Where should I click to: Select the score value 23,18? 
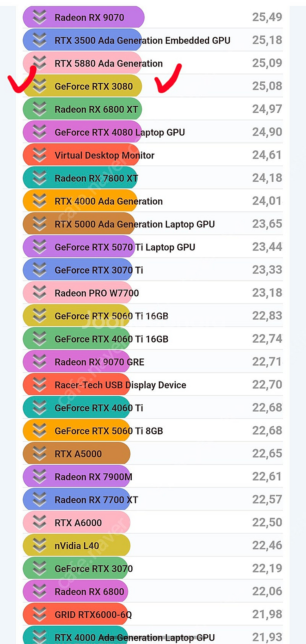point(267,293)
